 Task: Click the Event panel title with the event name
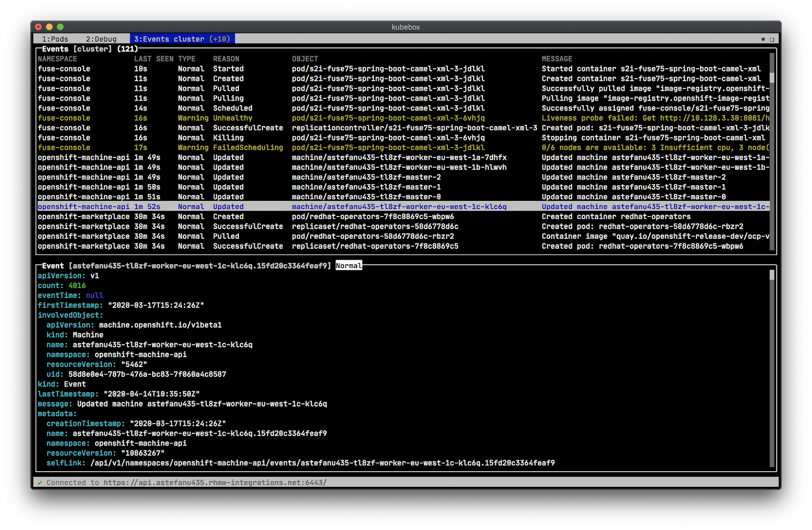point(186,266)
